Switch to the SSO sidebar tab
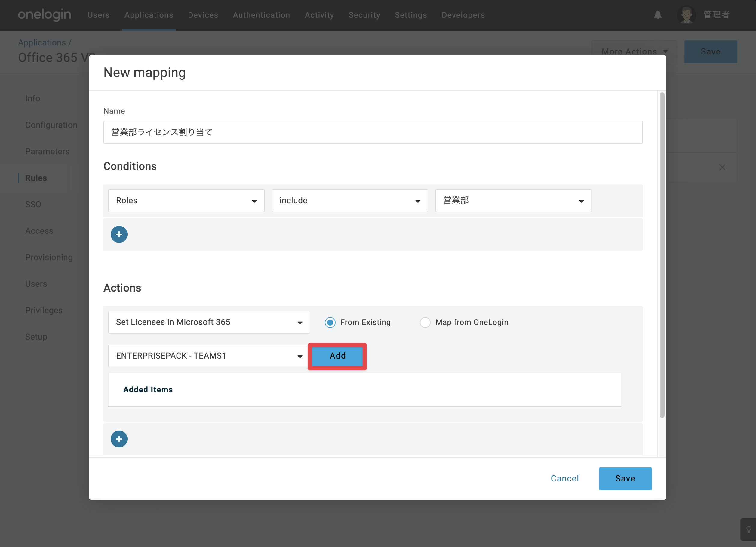This screenshot has height=547, width=756. [33, 205]
